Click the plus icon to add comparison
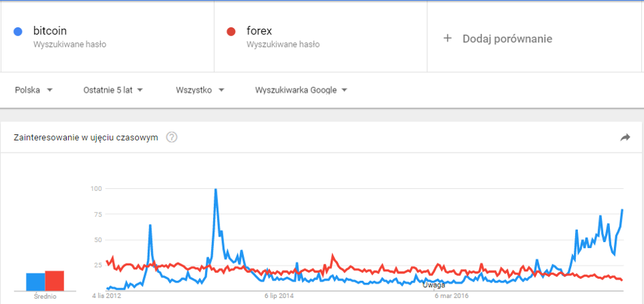Viewport: 644px width, 304px height. coord(448,38)
